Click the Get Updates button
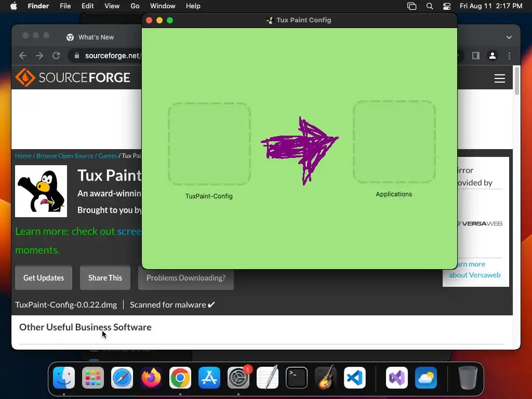 [44, 278]
